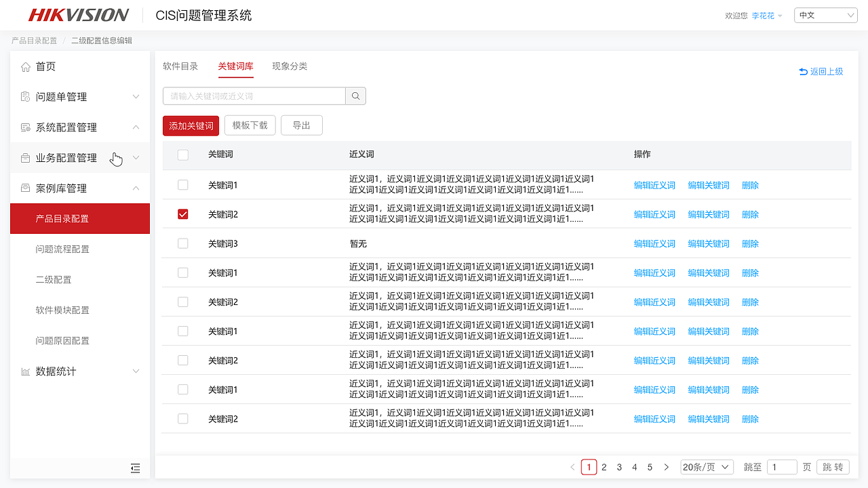The image size is (868, 488).
Task: Select the 系统配置管理 settings icon
Action: [25, 127]
